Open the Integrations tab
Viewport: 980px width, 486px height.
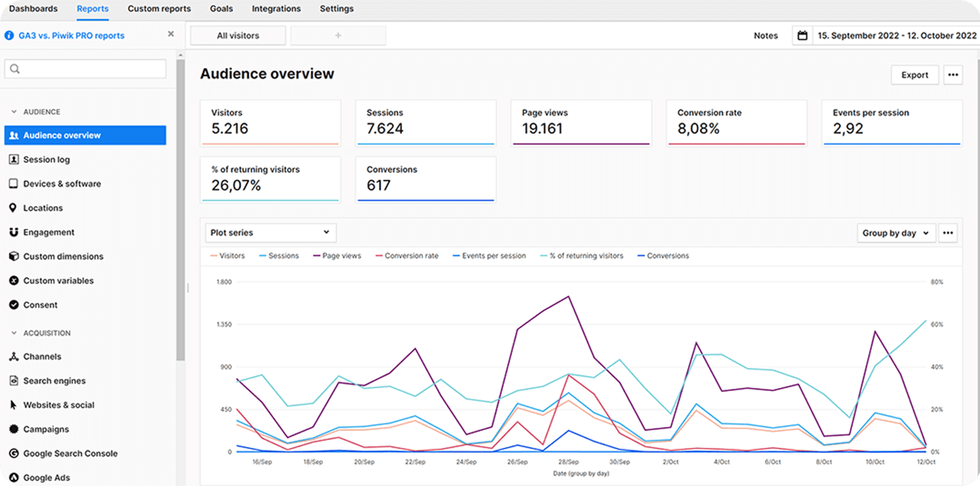pyautogui.click(x=276, y=8)
